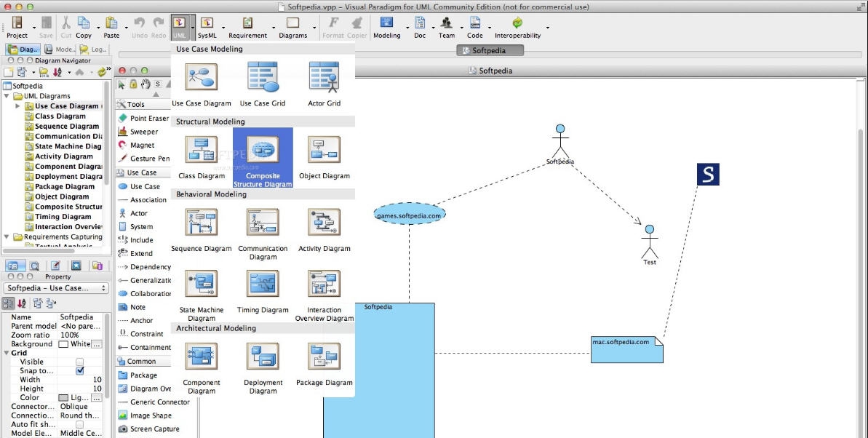Switch to the SysML ribbon tab
This screenshot has height=438, width=868.
(207, 29)
